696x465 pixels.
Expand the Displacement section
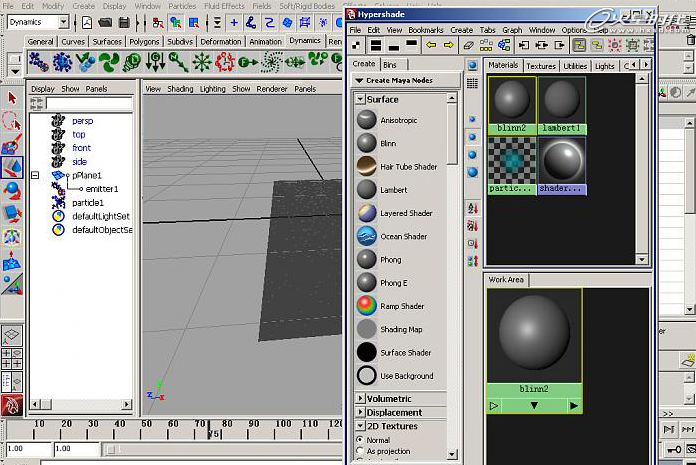click(360, 412)
